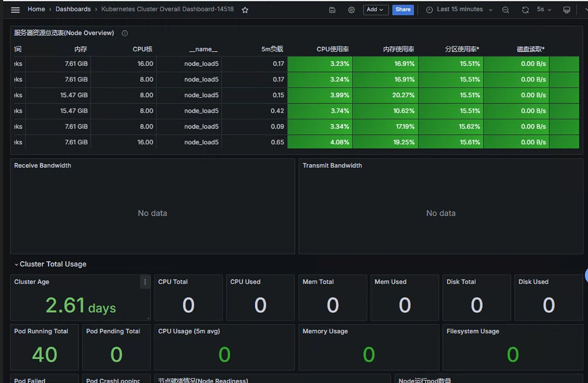Sort table by 内存使用率 column header

pyautogui.click(x=398, y=49)
